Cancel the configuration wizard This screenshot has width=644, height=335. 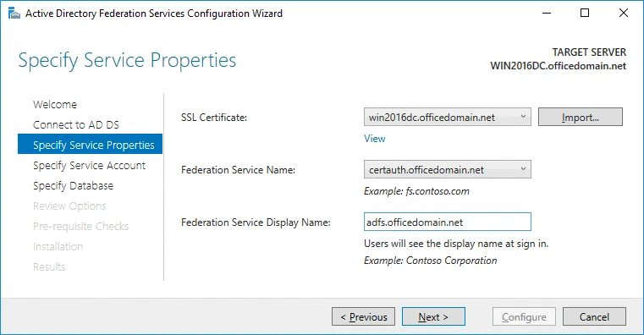point(594,316)
